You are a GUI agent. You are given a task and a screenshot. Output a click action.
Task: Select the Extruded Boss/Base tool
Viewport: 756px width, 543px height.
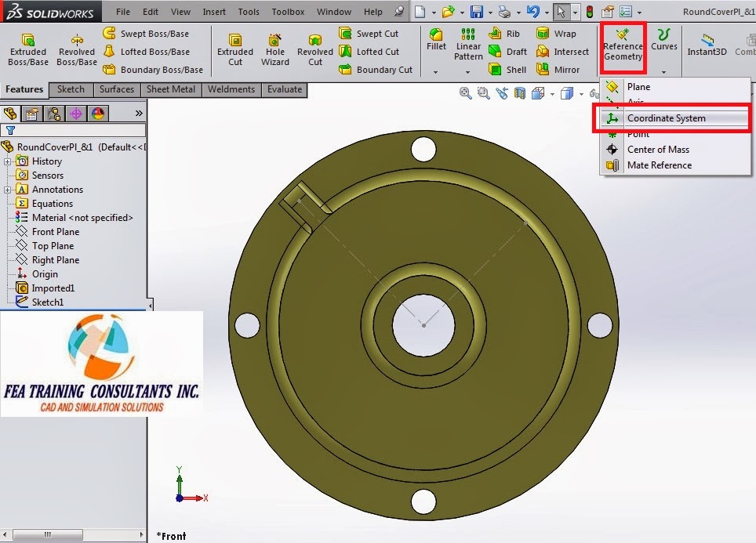click(28, 49)
